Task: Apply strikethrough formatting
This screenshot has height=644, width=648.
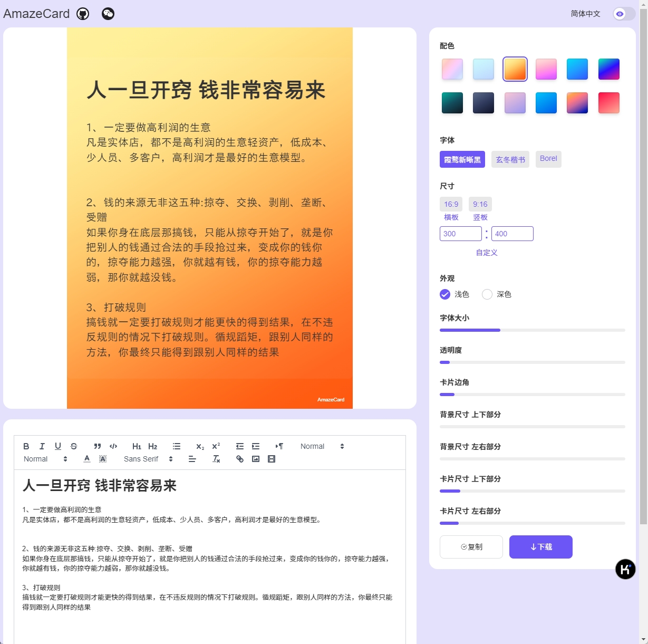Action: click(74, 446)
